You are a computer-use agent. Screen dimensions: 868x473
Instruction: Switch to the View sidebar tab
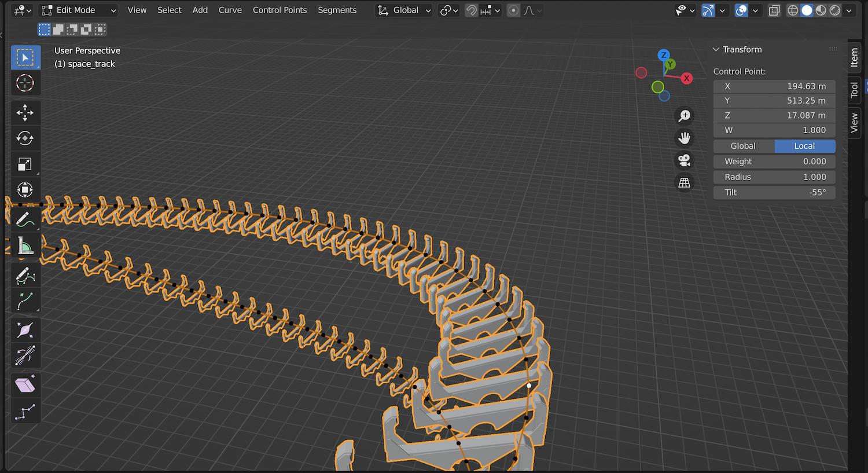click(x=854, y=123)
